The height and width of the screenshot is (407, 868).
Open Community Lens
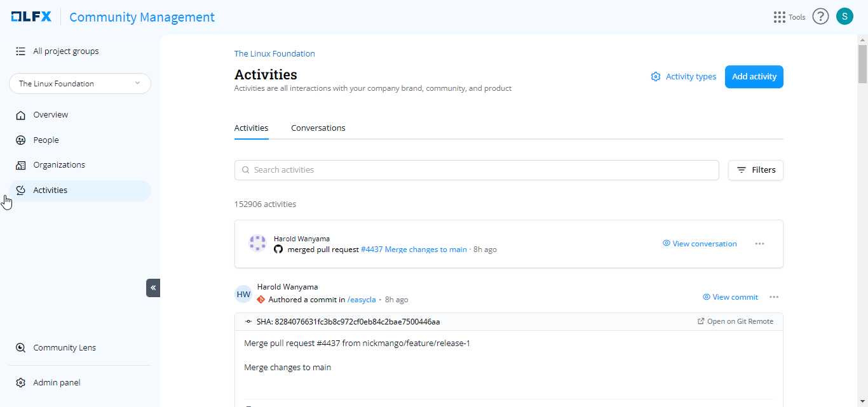(x=64, y=348)
